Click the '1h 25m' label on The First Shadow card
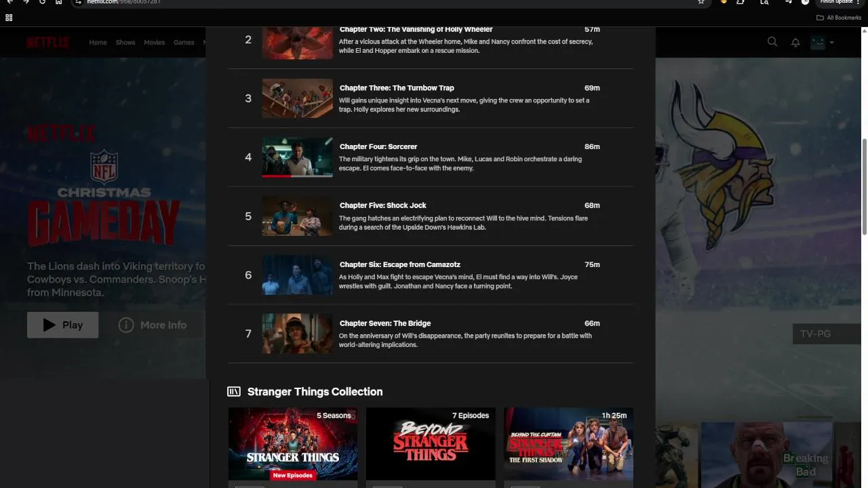The image size is (868, 488). (x=614, y=415)
